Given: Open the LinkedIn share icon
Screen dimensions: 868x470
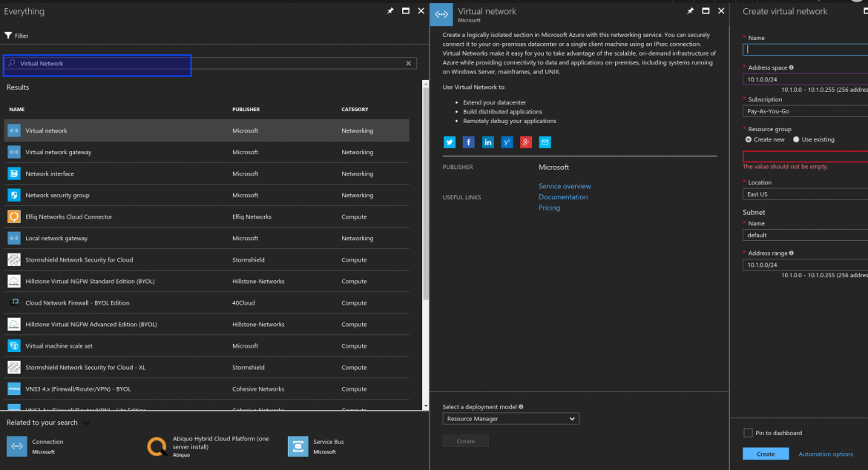Looking at the screenshot, I should 487,142.
